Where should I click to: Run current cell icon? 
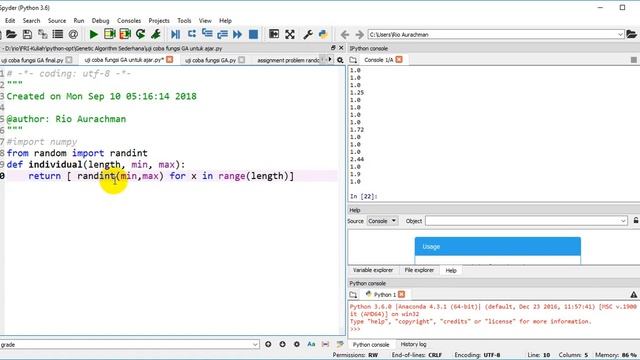109,34
